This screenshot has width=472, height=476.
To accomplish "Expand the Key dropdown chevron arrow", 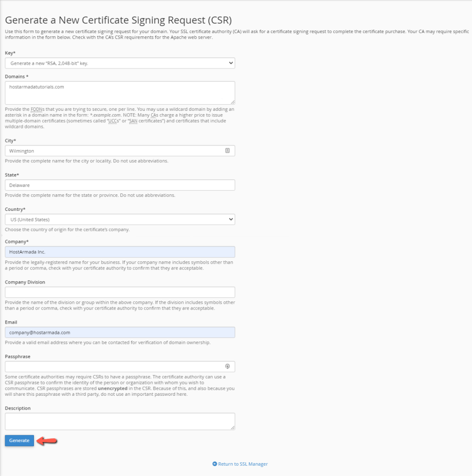I will [230, 63].
